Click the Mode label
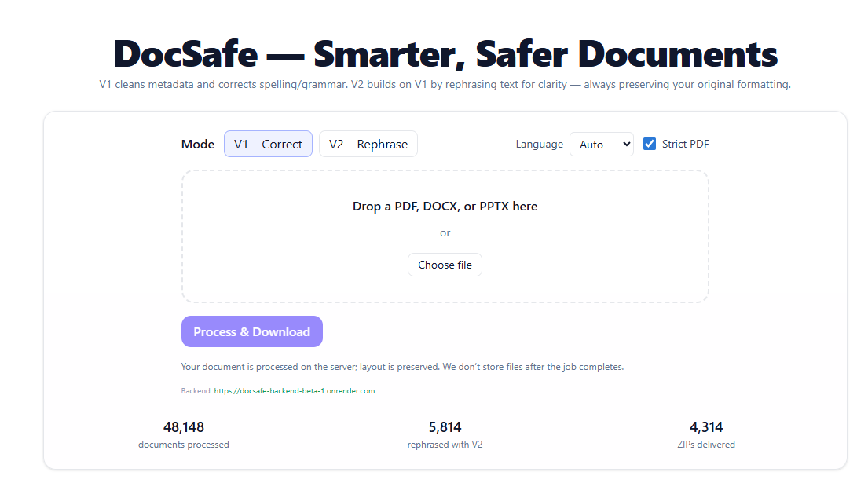868x483 pixels. tap(198, 144)
